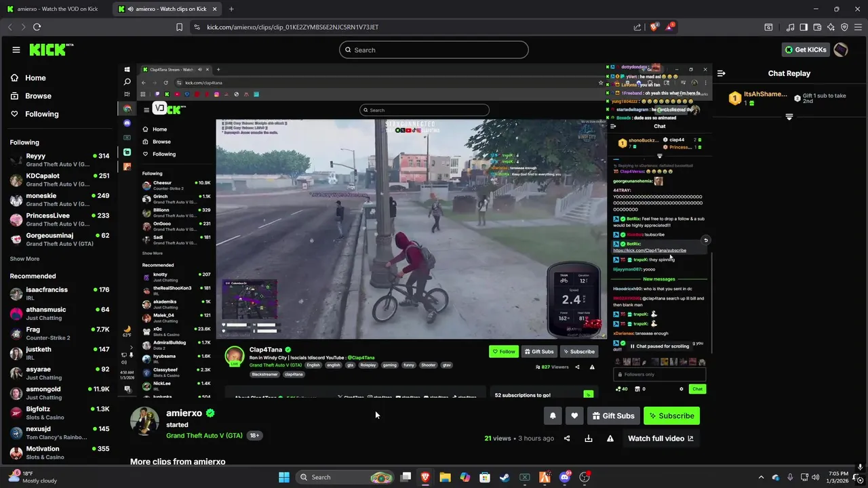This screenshot has height=488, width=868.
Task: Open Following in Kick sidebar
Action: 35,114
